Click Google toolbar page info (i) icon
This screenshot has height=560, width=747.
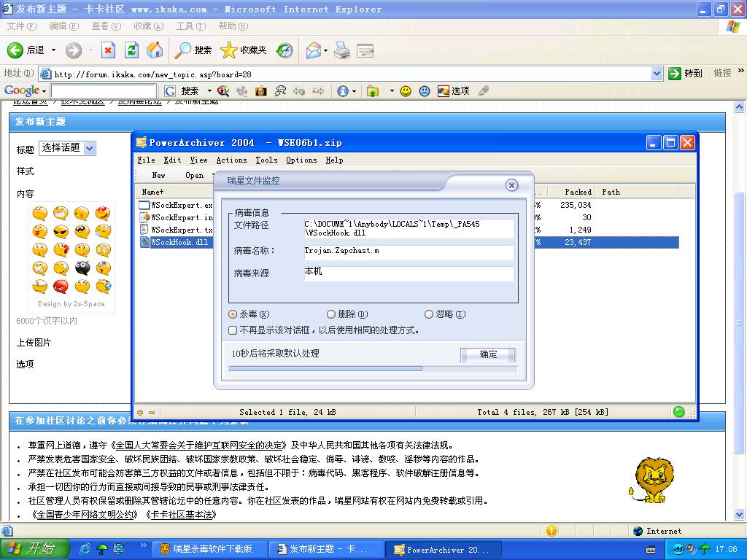pyautogui.click(x=343, y=90)
